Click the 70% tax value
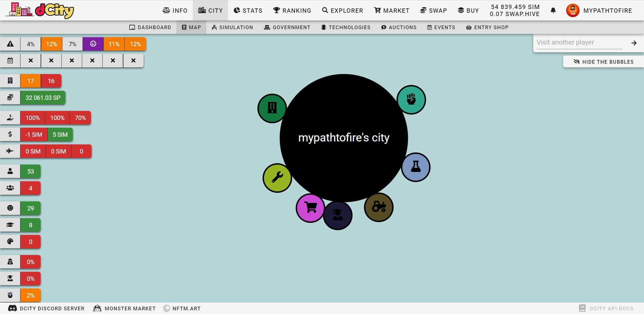This screenshot has width=644, height=314. point(80,118)
